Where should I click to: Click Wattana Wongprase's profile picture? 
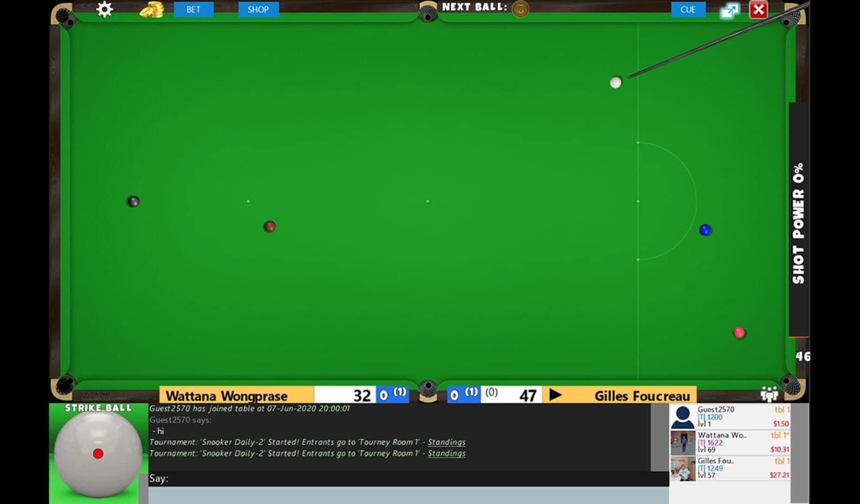click(x=682, y=442)
